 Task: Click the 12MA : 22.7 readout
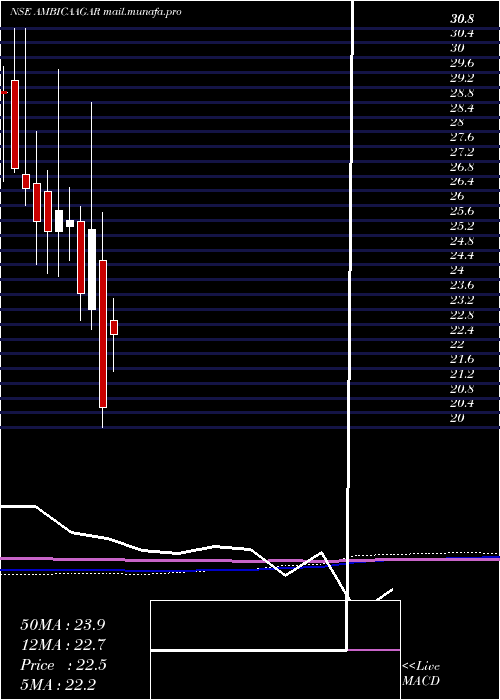pyautogui.click(x=63, y=645)
